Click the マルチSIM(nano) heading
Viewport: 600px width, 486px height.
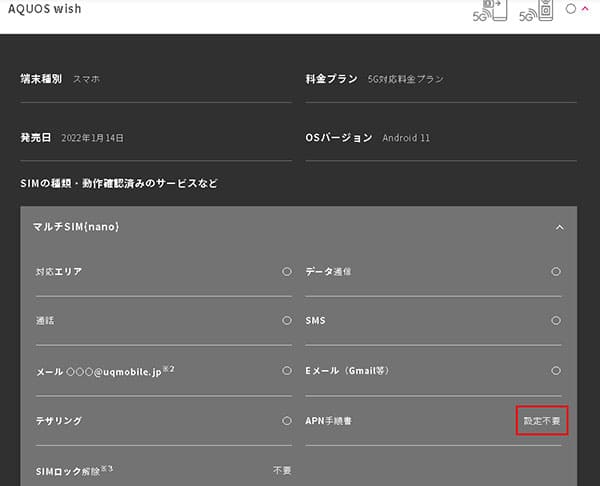coord(76,227)
